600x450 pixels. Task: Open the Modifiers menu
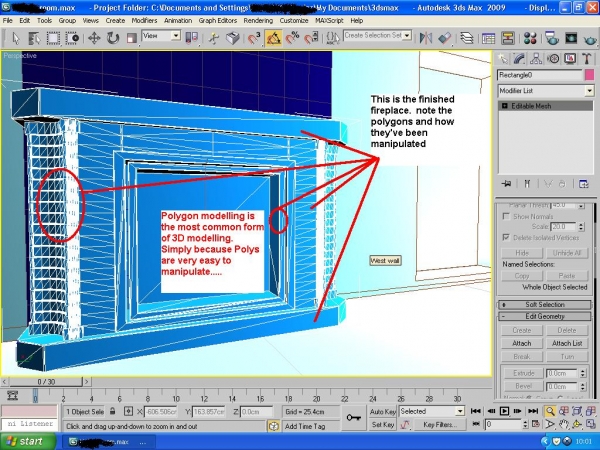pos(144,21)
